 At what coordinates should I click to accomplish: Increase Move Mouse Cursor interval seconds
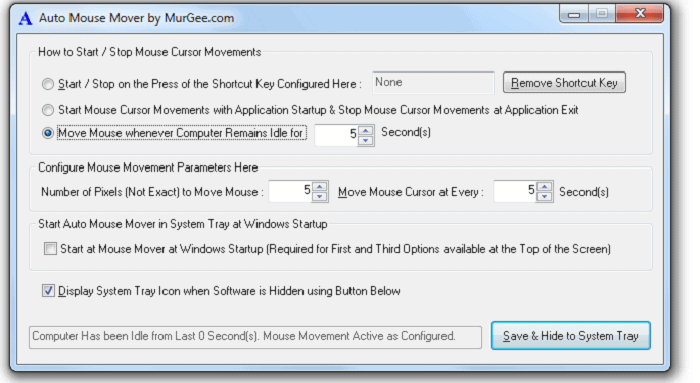(x=544, y=187)
